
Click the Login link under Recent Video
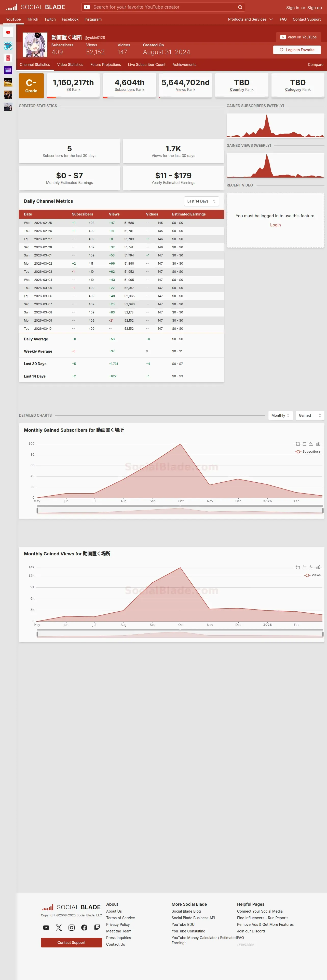pos(275,225)
